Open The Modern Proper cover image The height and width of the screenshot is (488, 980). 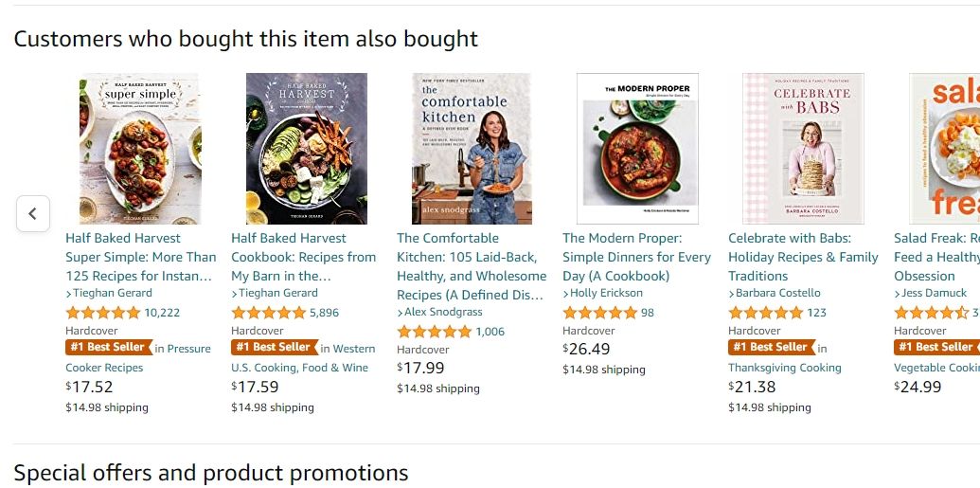tap(637, 149)
